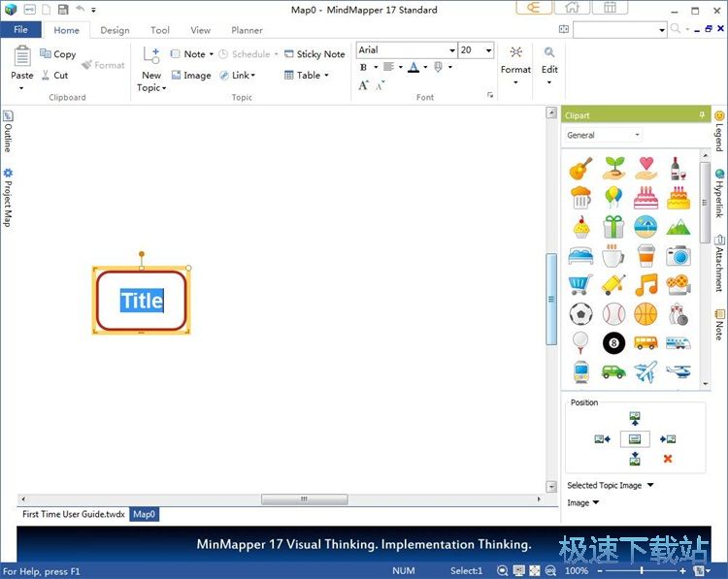Image resolution: width=728 pixels, height=579 pixels.
Task: Select the soccer ball clipart
Action: [580, 314]
